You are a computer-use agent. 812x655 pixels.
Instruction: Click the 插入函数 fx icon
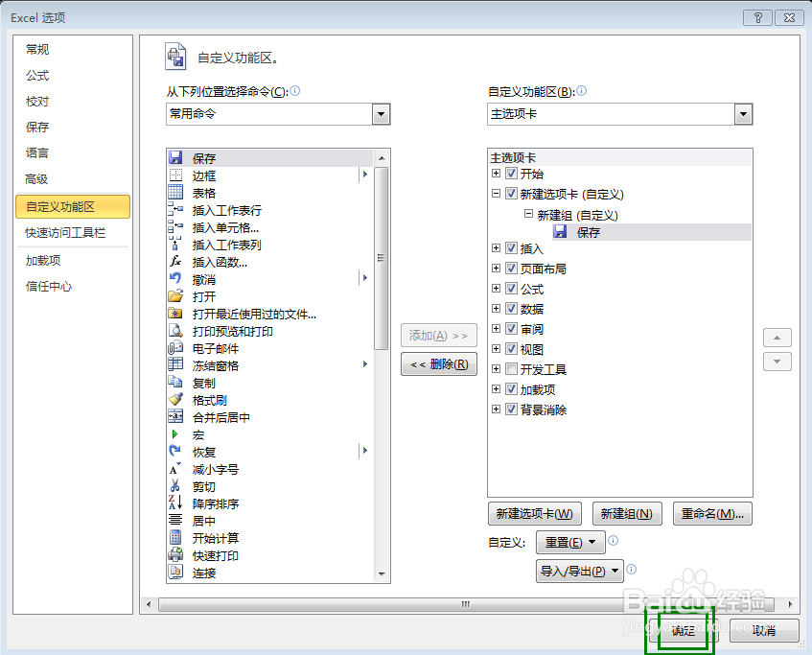point(175,261)
